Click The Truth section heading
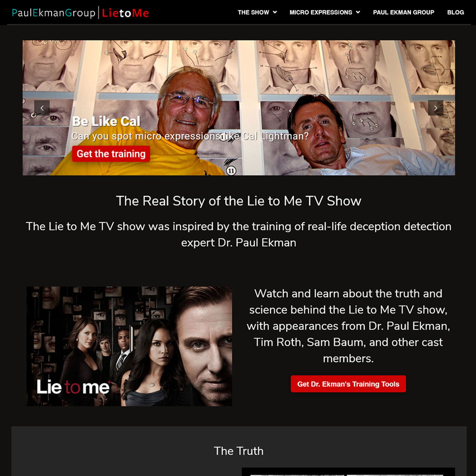Screen dimensions: 476x476 239,451
